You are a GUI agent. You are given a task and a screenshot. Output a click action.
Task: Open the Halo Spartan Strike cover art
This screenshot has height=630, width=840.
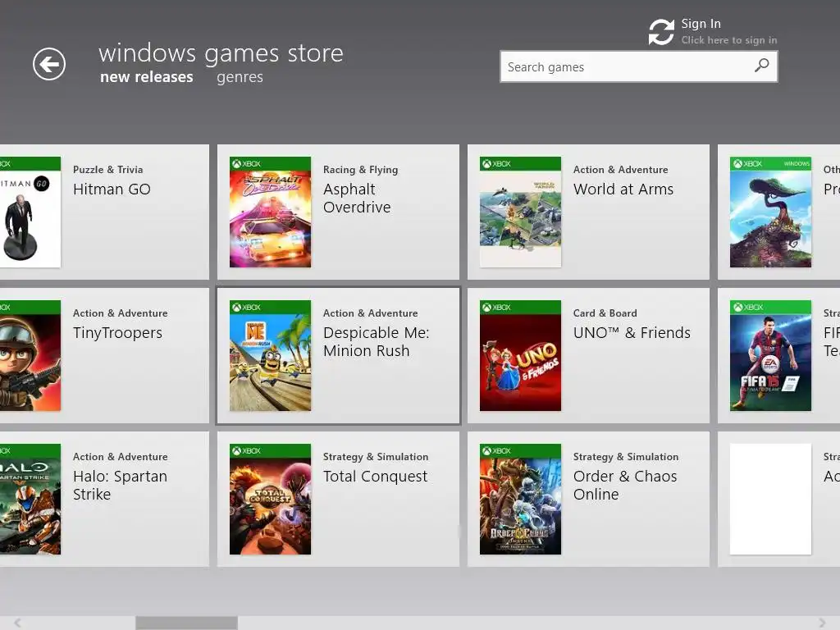[x=30, y=500]
